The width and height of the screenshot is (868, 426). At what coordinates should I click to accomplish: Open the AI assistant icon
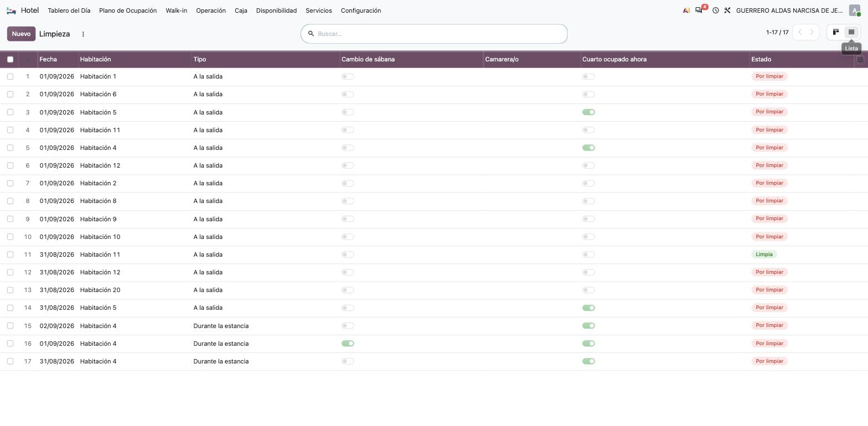(x=686, y=11)
